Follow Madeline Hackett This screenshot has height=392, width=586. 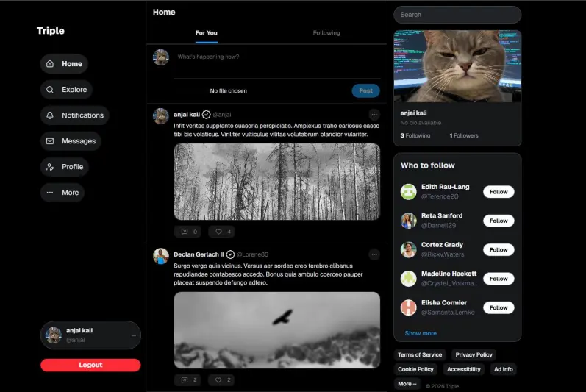coord(499,279)
